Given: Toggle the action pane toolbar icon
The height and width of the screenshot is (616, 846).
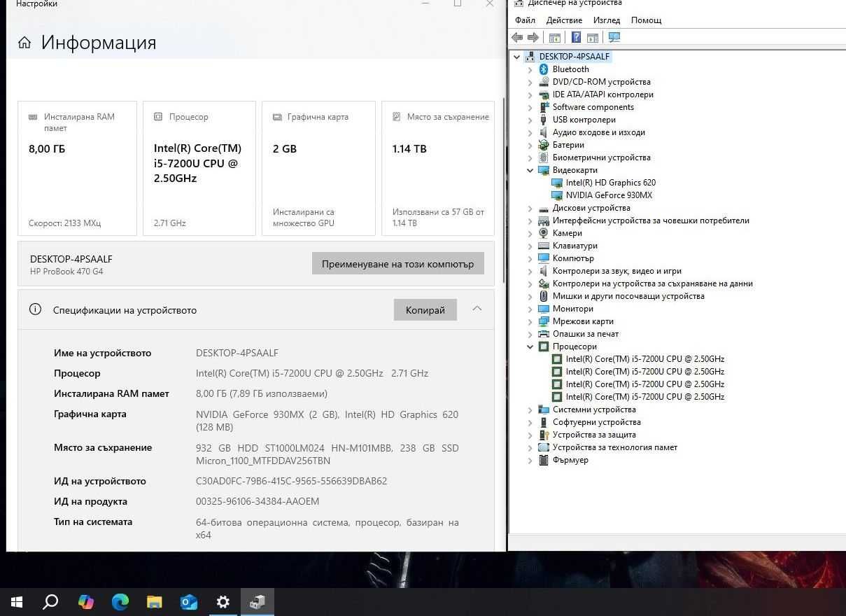Looking at the screenshot, I should 593,37.
